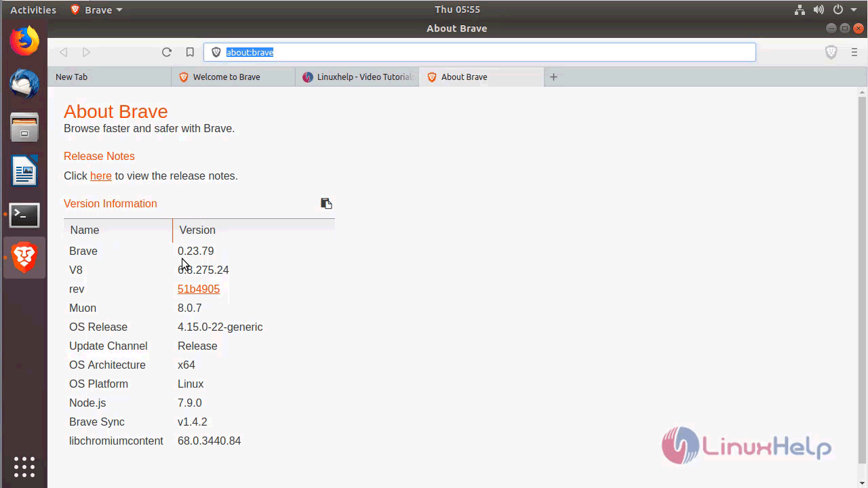Click OS Release value 4.15.0-22-generic
This screenshot has height=488, width=868.
220,327
